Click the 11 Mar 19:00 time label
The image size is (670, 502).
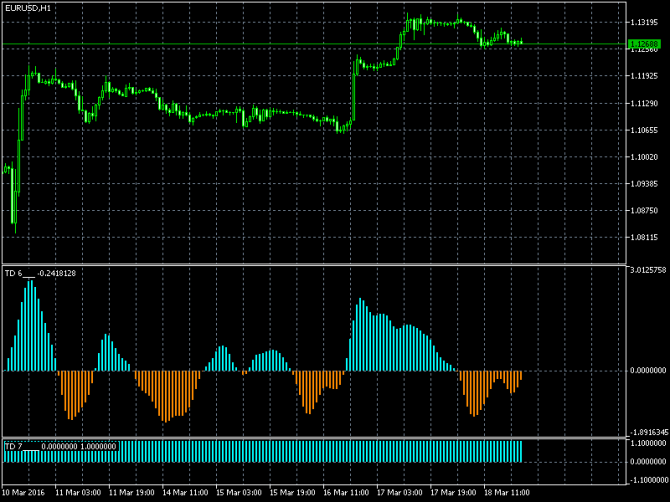click(x=132, y=493)
